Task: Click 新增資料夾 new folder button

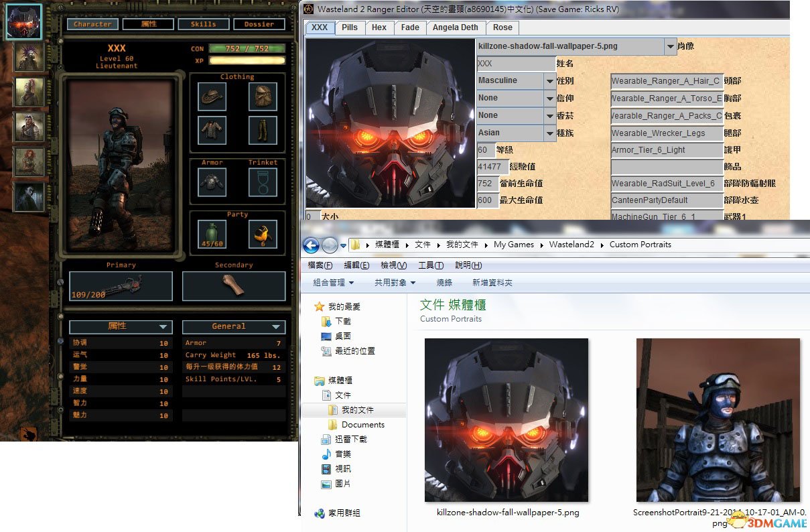Action: click(492, 283)
